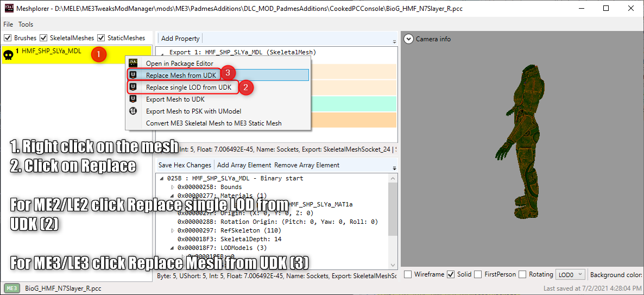The height and width of the screenshot is (295, 644).
Task: Toggle the SkeletalMeshes checkbox
Action: coord(43,38)
